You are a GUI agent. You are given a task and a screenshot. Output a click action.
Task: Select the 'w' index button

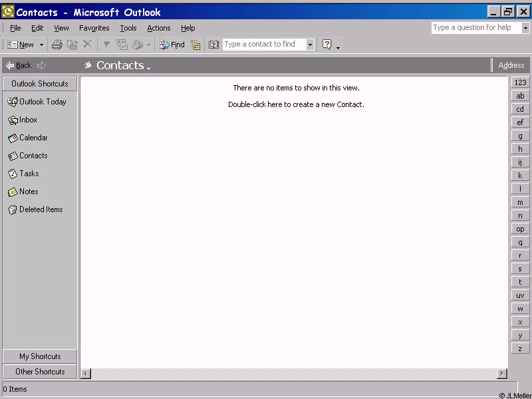pyautogui.click(x=520, y=309)
